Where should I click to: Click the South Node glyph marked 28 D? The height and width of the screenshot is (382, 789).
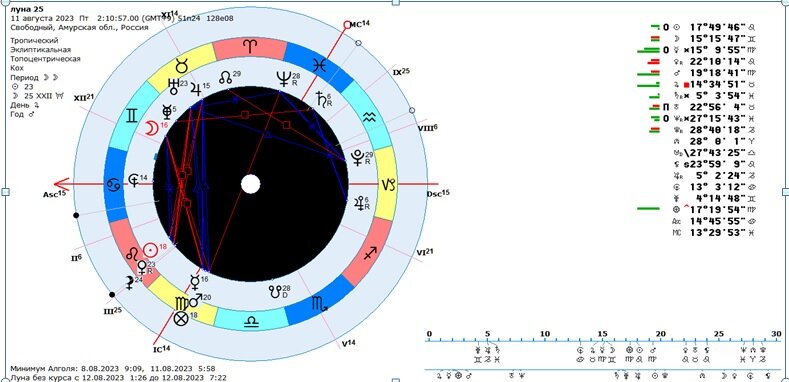coord(275,291)
